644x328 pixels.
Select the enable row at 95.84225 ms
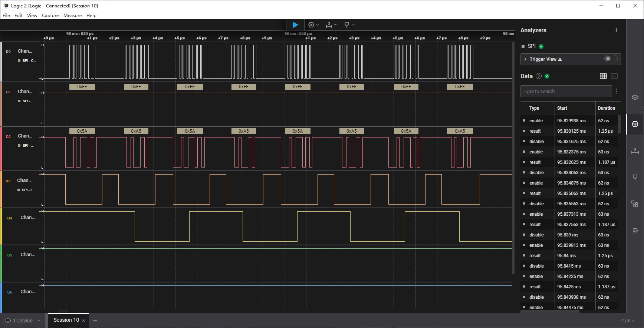(569, 276)
